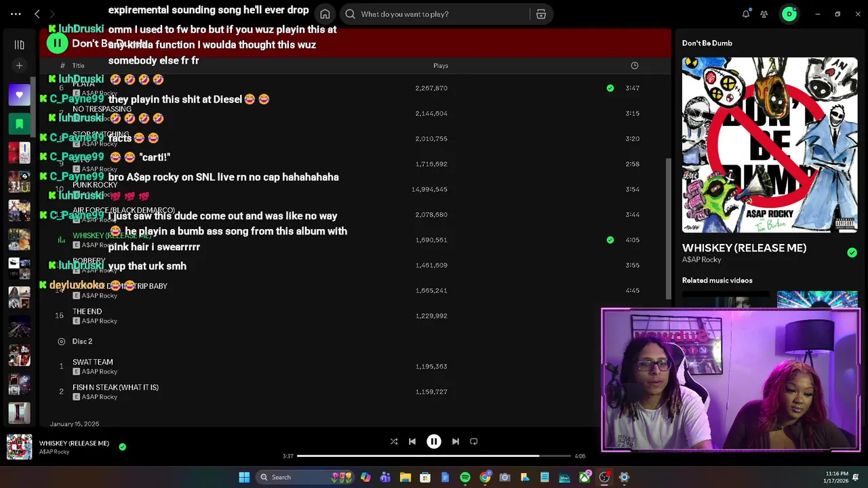Click the January 16, 2026 release date
The height and width of the screenshot is (488, 868).
[x=75, y=424]
